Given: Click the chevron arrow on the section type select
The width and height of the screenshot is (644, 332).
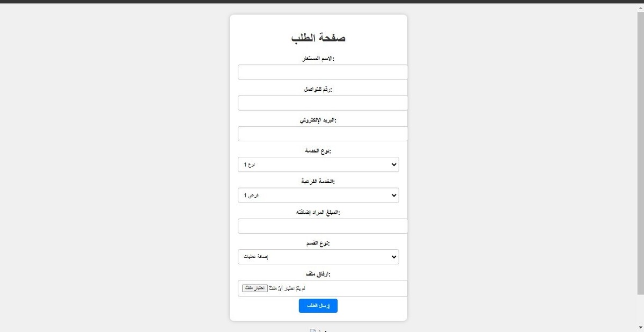Looking at the screenshot, I should 394,257.
